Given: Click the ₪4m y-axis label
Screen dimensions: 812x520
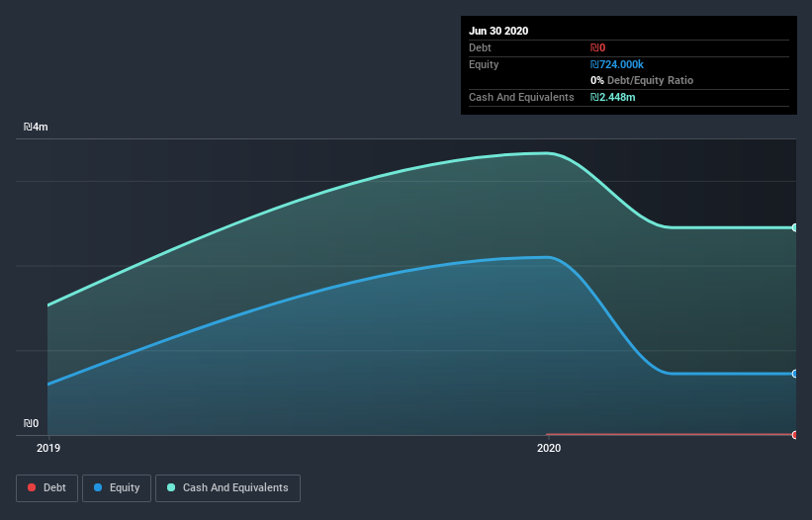Looking at the screenshot, I should point(36,127).
